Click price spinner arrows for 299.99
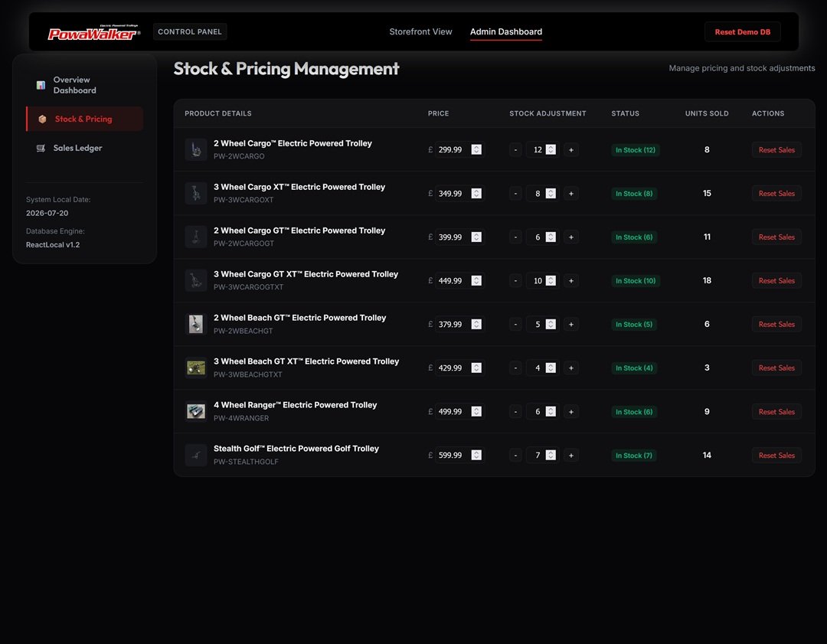 (476, 150)
